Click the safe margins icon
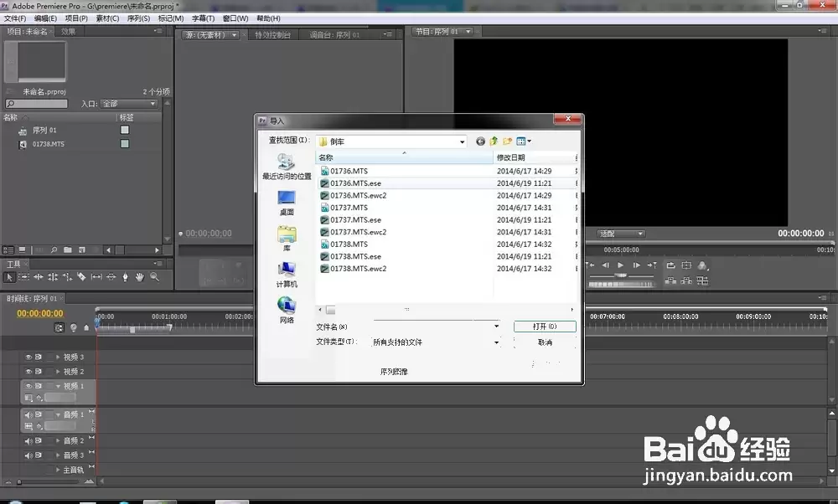Screen dimensions: 838x504 (x=686, y=265)
